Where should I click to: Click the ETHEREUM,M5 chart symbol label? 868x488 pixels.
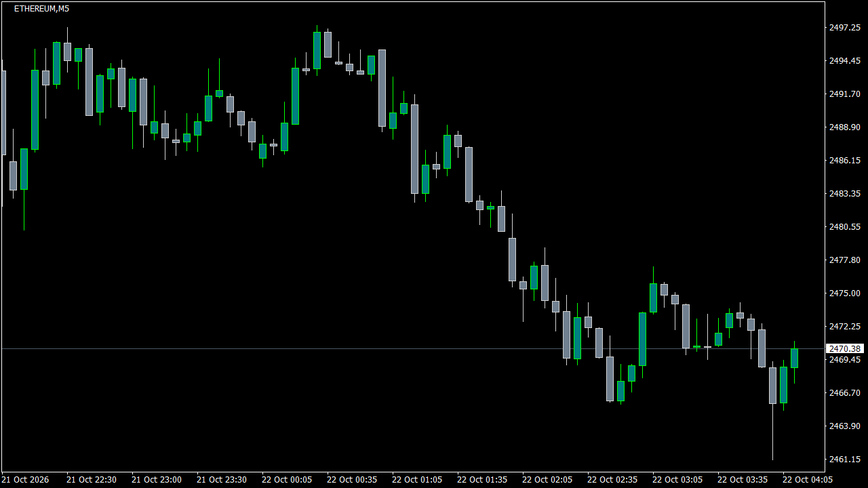(41, 9)
